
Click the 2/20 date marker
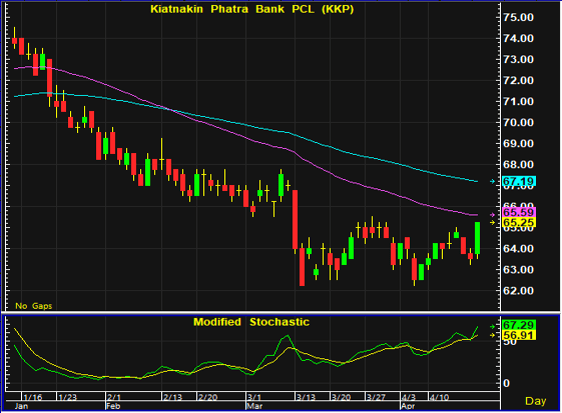coord(208,397)
